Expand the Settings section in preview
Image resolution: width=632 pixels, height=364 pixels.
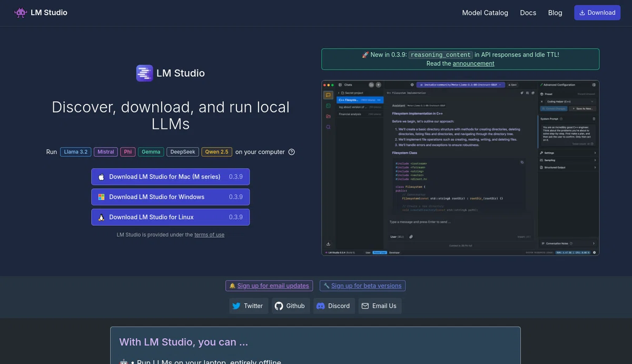click(568, 153)
